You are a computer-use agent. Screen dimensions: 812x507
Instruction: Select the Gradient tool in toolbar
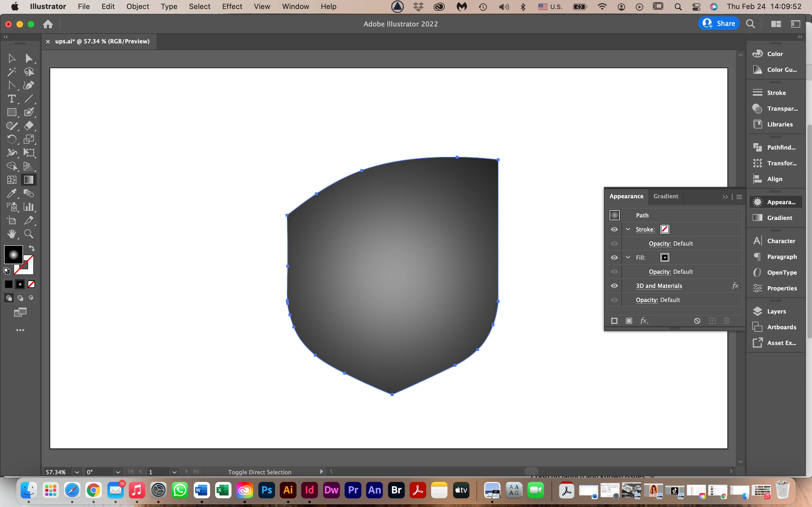(x=28, y=180)
